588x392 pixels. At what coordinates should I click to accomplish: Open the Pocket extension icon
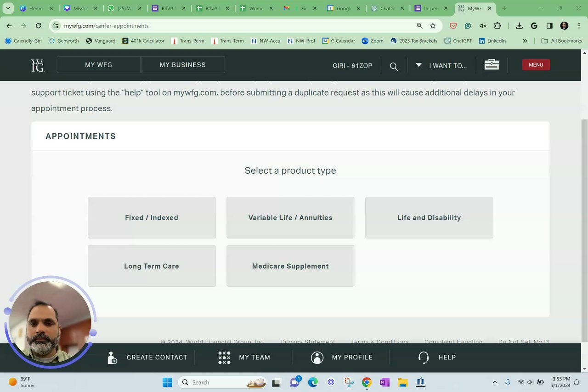click(453, 26)
